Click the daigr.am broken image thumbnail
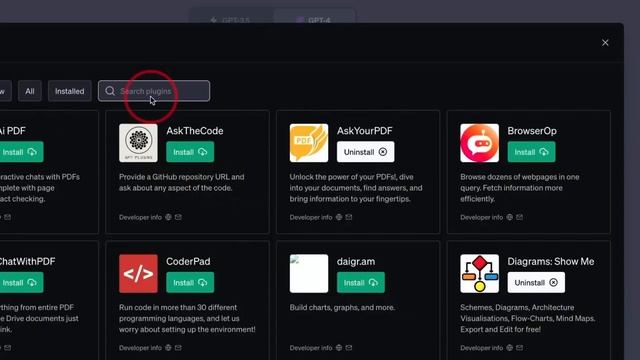Viewport: 640px width, 360px height. coord(309,273)
